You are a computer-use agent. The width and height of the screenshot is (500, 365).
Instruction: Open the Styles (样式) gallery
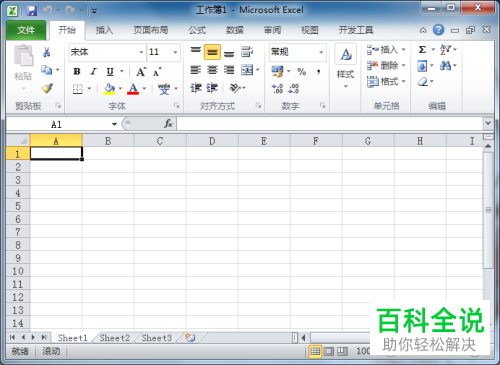[345, 66]
